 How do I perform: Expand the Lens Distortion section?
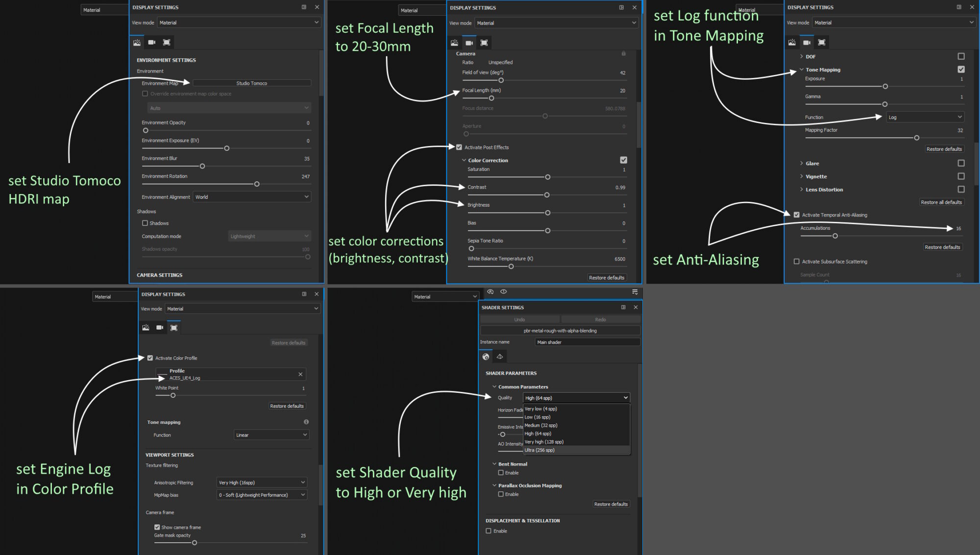click(x=802, y=190)
